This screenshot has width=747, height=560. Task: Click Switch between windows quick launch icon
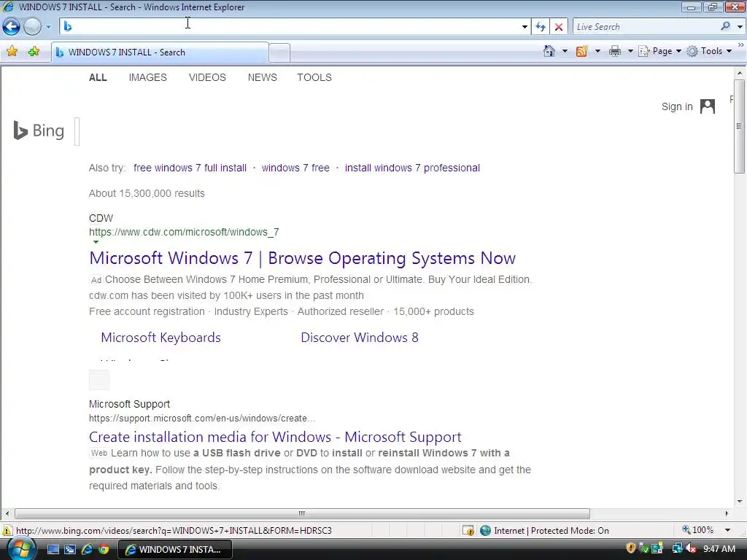point(69,550)
